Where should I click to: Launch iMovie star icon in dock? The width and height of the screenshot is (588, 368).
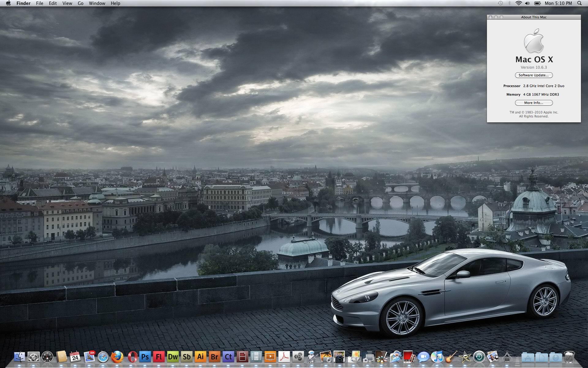tap(465, 357)
